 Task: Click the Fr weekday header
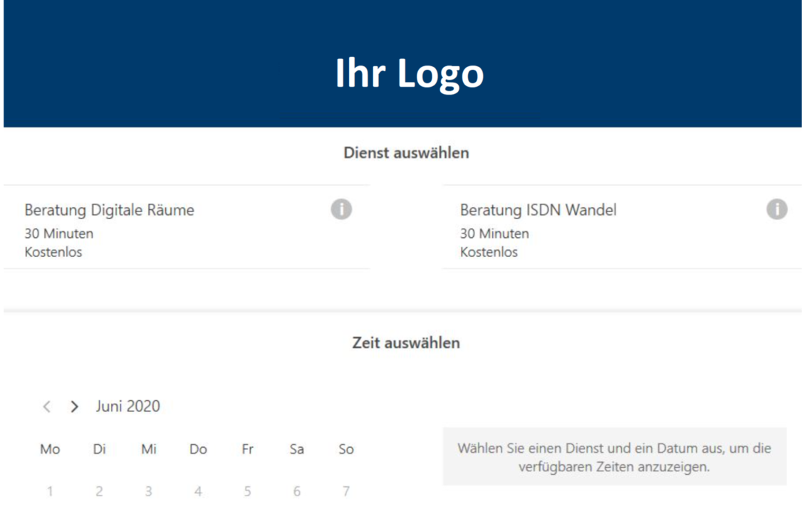coord(248,449)
